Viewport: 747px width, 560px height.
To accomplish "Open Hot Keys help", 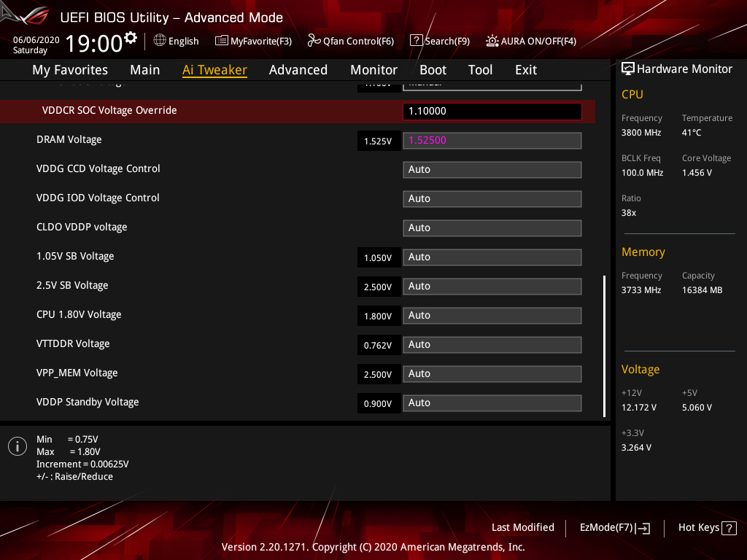I will pos(698,527).
